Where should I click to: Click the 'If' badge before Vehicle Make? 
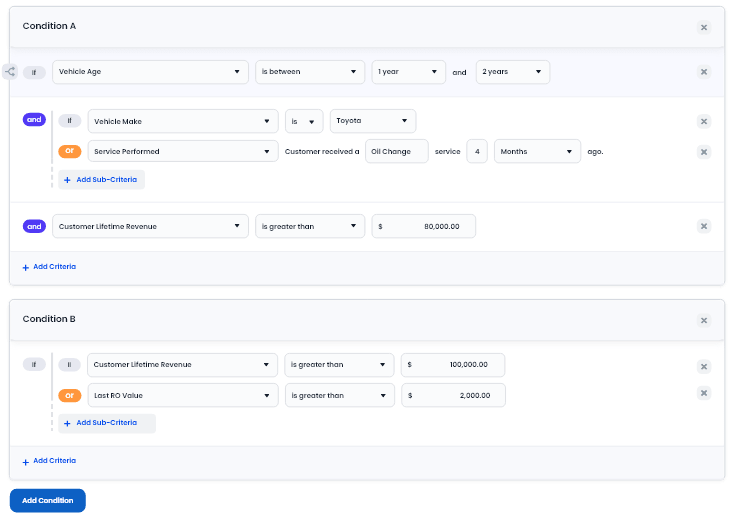[x=69, y=121]
